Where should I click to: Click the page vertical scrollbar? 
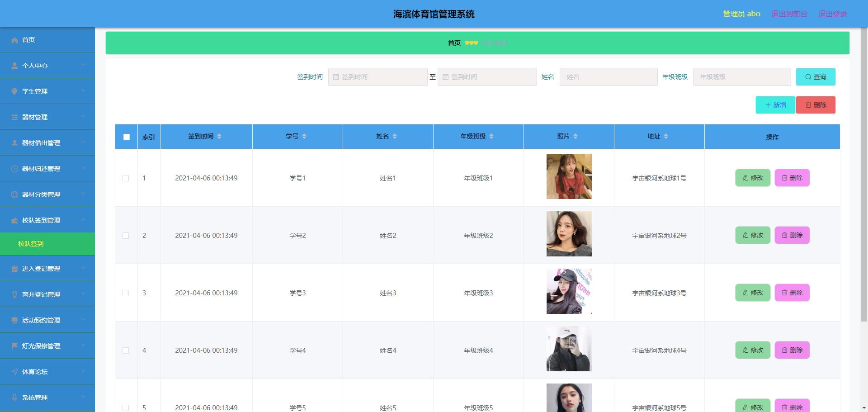click(x=864, y=174)
